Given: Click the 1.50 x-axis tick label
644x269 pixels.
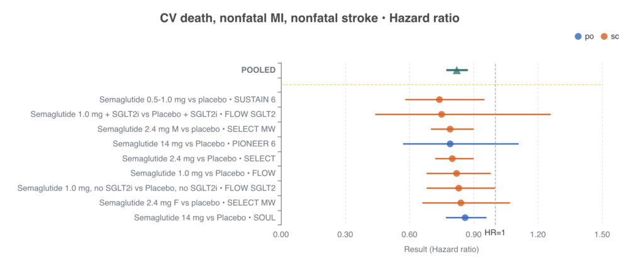Looking at the screenshot, I should [x=602, y=234].
